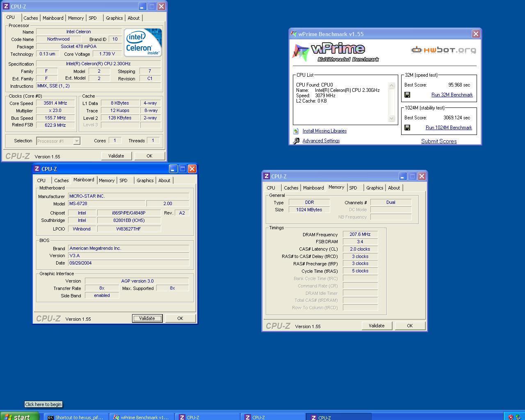Image resolution: width=525 pixels, height=420 pixels.
Task: Click the 32M Best Score 95.968 sec
Action: [x=459, y=85]
